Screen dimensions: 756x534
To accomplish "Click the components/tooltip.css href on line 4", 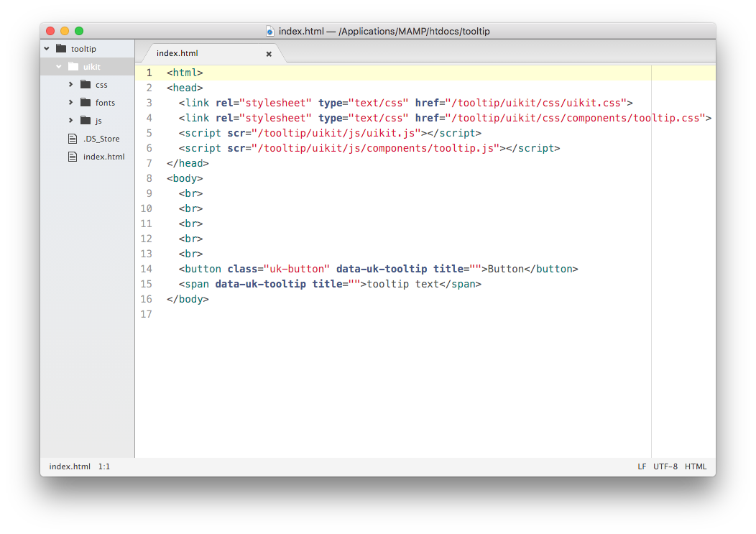I will tap(575, 118).
